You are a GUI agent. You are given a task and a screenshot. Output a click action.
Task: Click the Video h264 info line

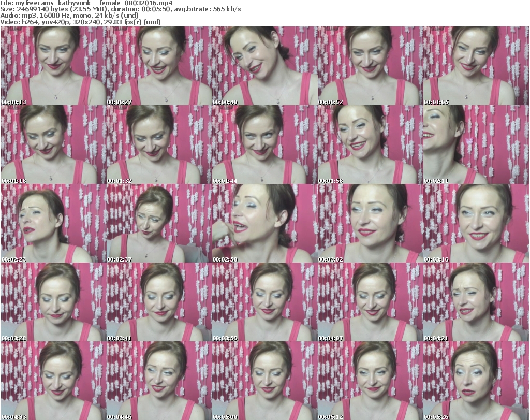(81, 22)
